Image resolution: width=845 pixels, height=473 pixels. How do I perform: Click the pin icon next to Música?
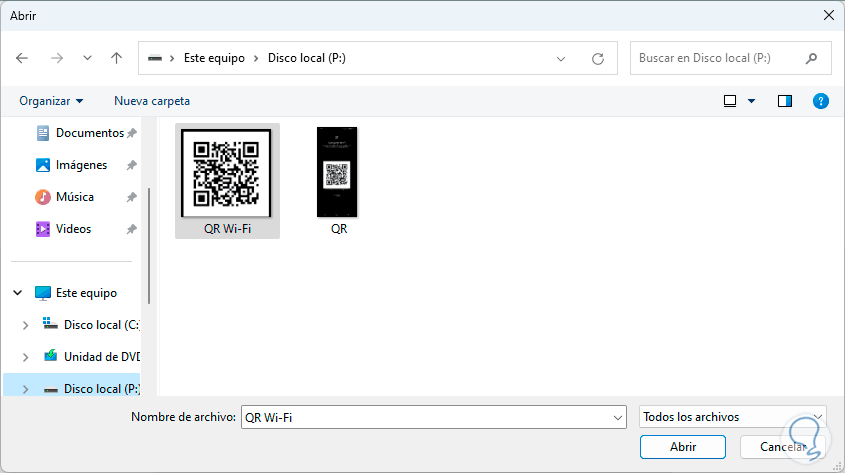pos(131,197)
